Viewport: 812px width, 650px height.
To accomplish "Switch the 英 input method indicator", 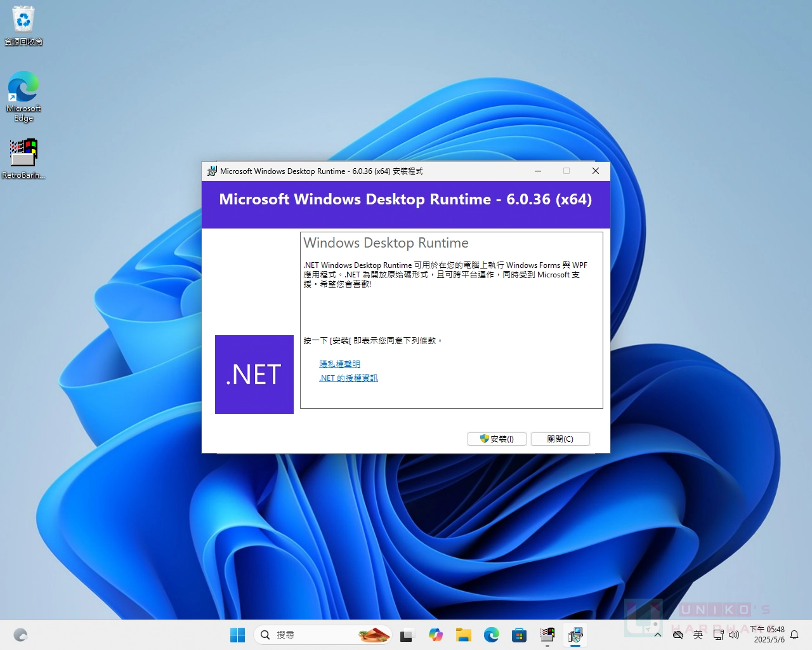I will tap(698, 635).
